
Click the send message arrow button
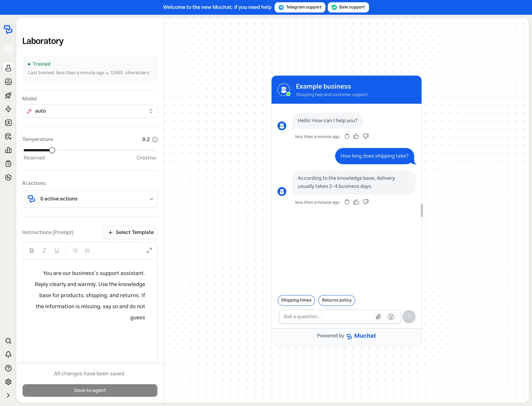pyautogui.click(x=409, y=316)
